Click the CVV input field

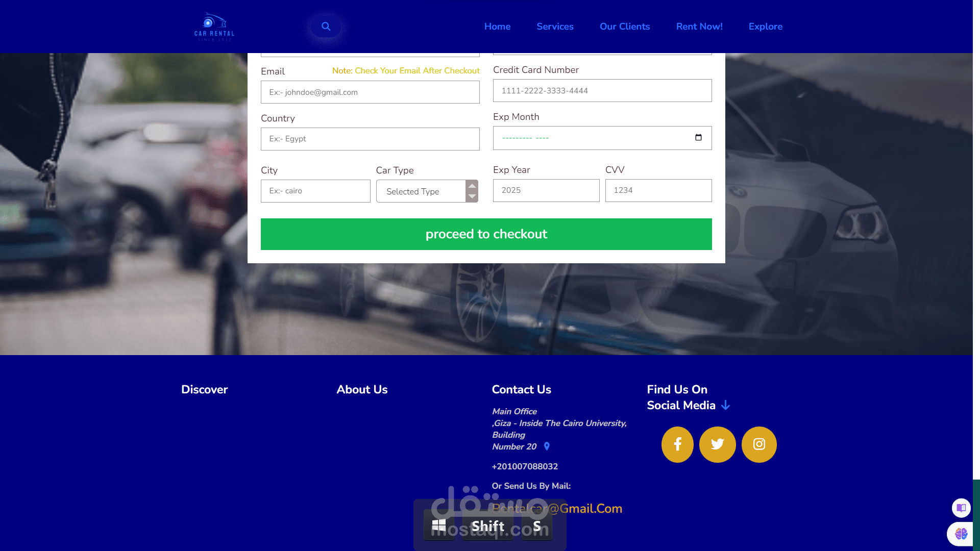pyautogui.click(x=658, y=190)
